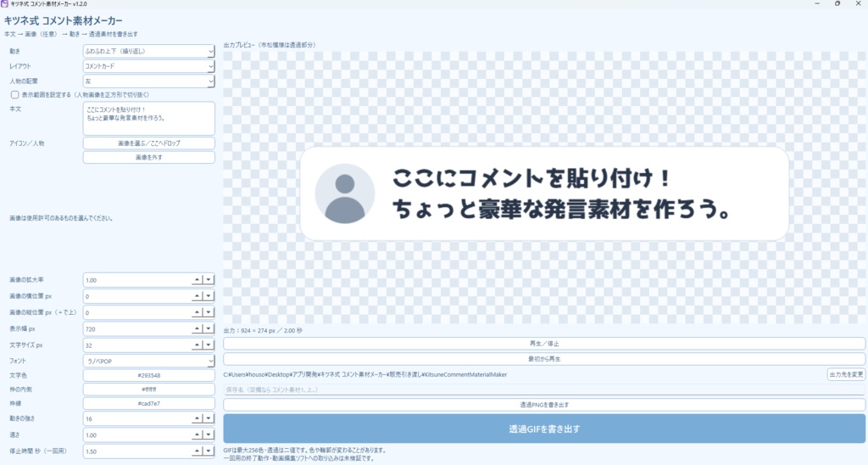Open the 枠線 color picker #cad7e7
The height and width of the screenshot is (465, 868).
pos(148,403)
